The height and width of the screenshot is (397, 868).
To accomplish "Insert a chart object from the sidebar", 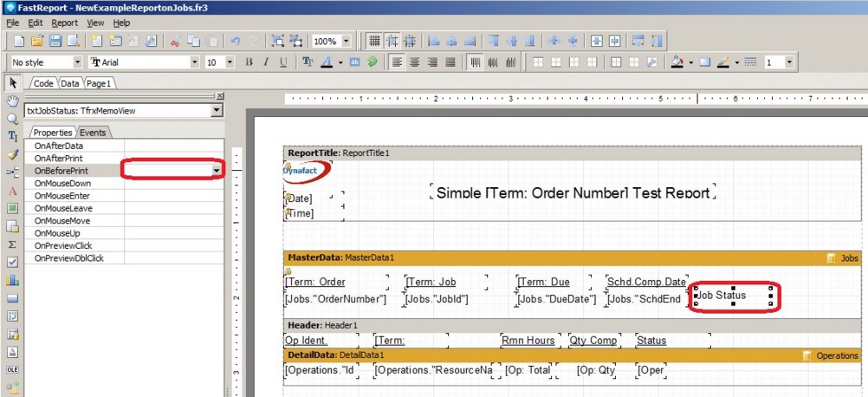I will click(x=12, y=280).
